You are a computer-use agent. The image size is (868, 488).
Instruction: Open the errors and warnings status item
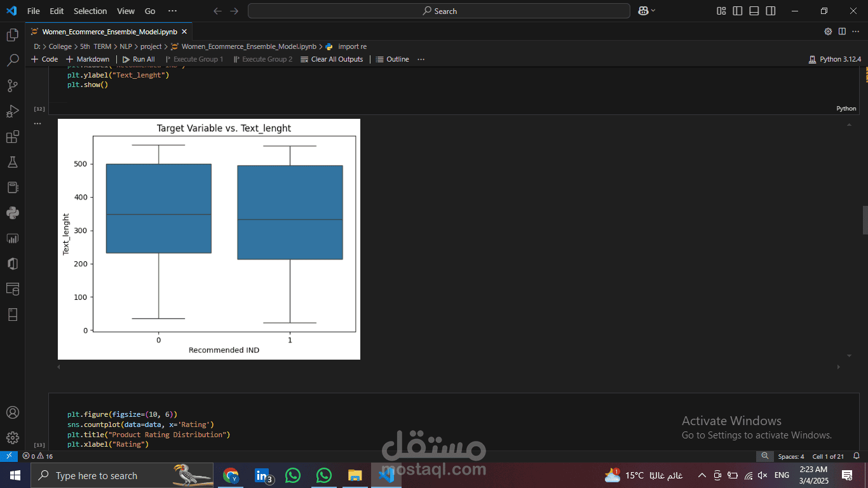(x=37, y=456)
